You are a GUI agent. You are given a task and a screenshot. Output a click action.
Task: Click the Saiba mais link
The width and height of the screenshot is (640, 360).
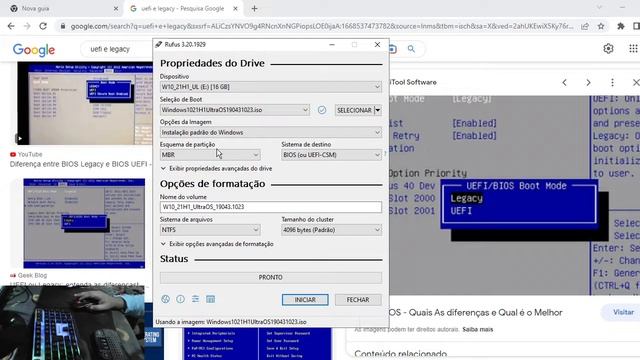coord(478,329)
